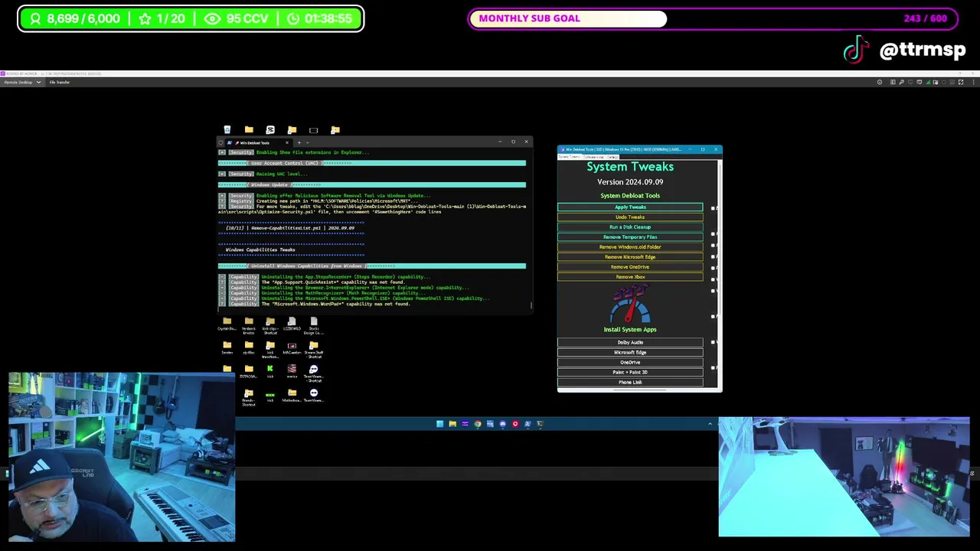Click the Remove OneDrive button
Image resolution: width=980 pixels, height=551 pixels.
(x=630, y=267)
